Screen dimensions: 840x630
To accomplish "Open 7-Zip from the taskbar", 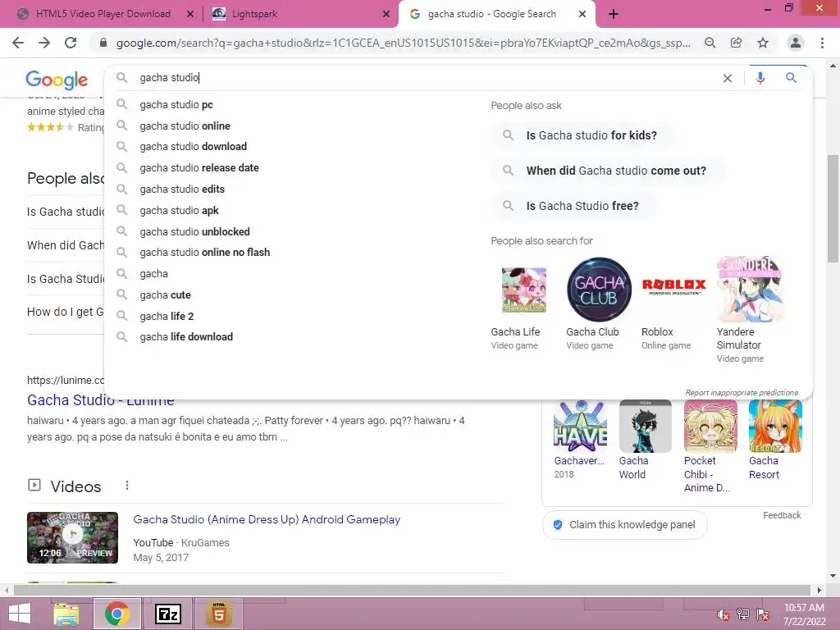I will click(x=167, y=614).
